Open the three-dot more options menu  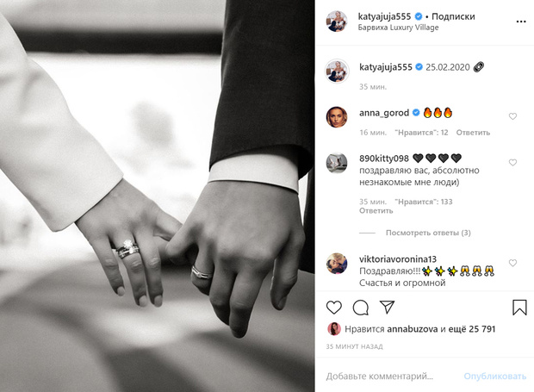[521, 22]
